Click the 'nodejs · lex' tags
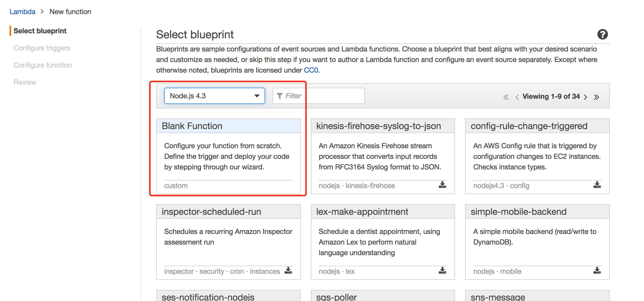The width and height of the screenshot is (644, 301). click(337, 271)
